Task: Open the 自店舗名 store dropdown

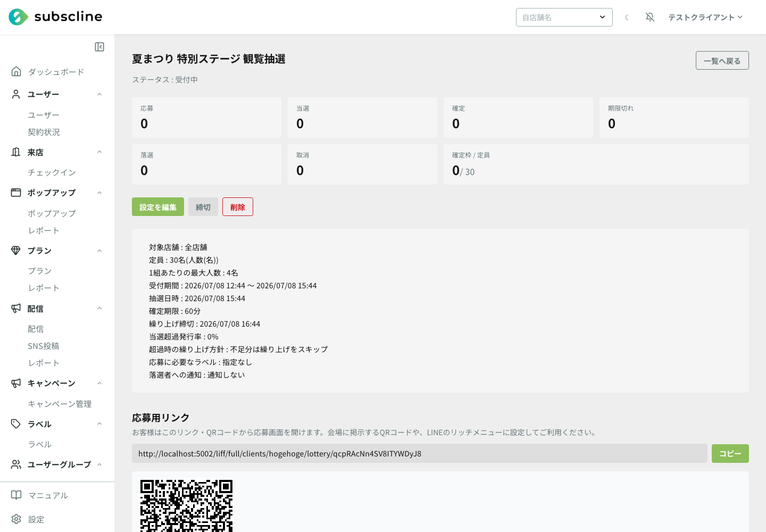Action: coord(564,17)
